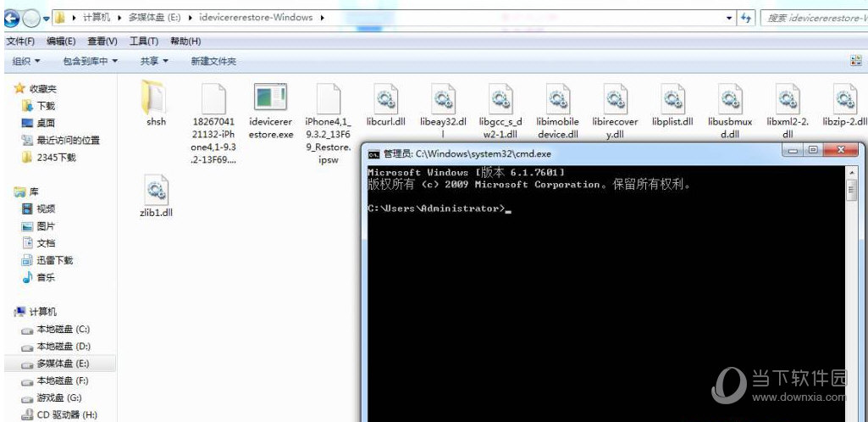The width and height of the screenshot is (868, 422).
Task: Open the address bar history dropdown arrow
Action: [729, 18]
